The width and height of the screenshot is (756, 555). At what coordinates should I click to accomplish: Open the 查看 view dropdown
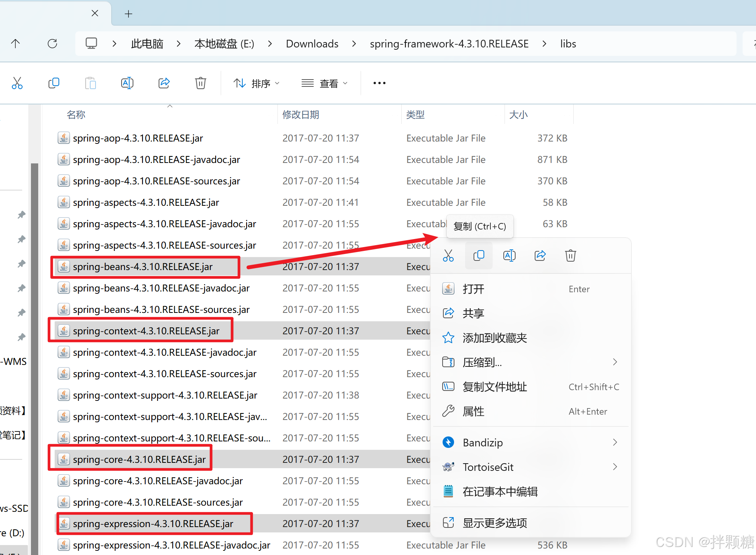tap(324, 83)
